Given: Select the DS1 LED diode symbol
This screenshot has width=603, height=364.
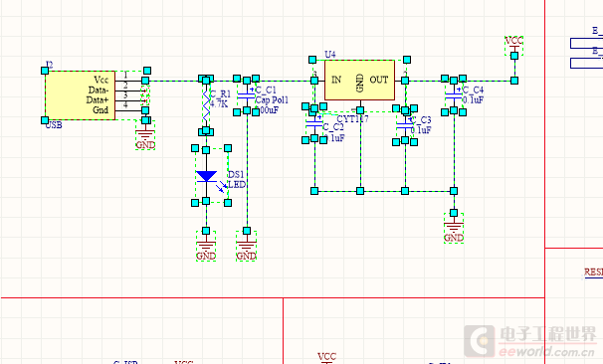Looking at the screenshot, I should [206, 175].
